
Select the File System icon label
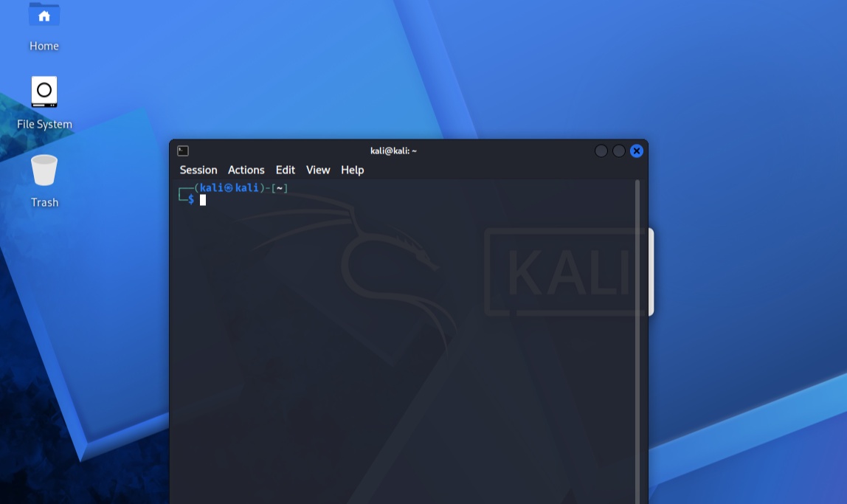coord(44,124)
